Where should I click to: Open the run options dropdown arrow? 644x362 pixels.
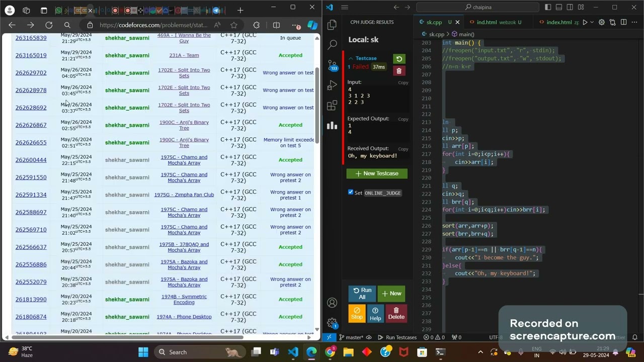[592, 22]
